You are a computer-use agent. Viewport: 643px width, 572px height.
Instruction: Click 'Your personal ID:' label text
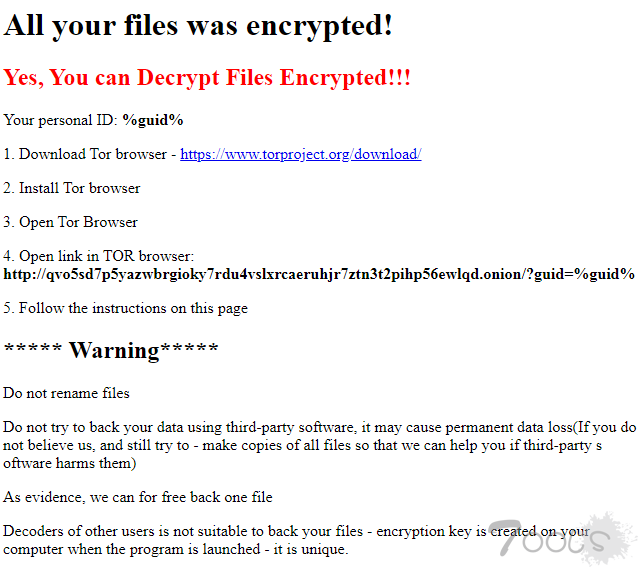coord(60,120)
